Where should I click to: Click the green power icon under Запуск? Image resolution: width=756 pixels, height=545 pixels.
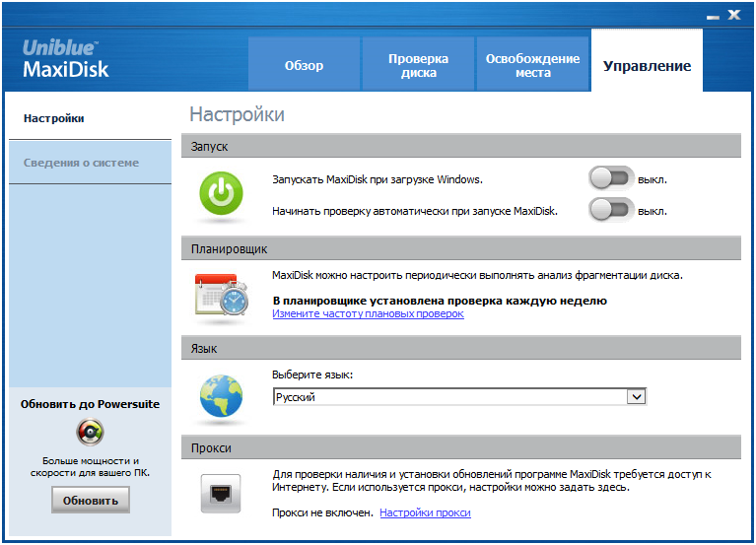(x=222, y=193)
